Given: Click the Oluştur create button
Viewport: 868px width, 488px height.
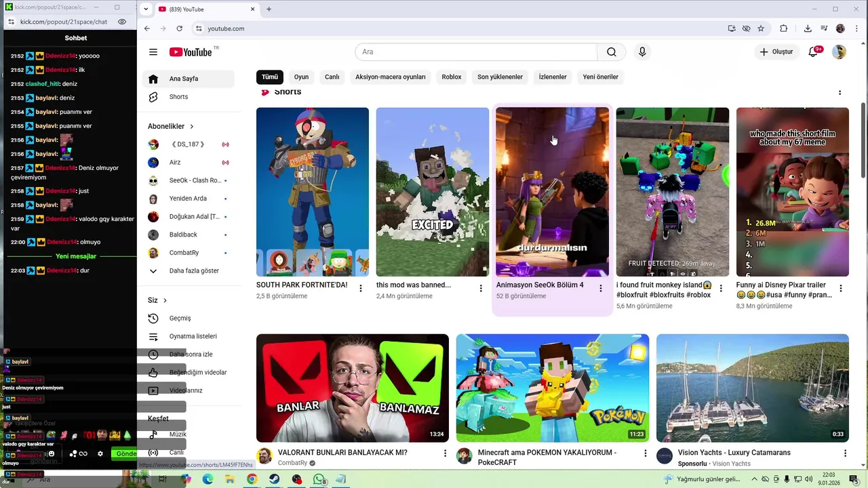Looking at the screenshot, I should 776,52.
